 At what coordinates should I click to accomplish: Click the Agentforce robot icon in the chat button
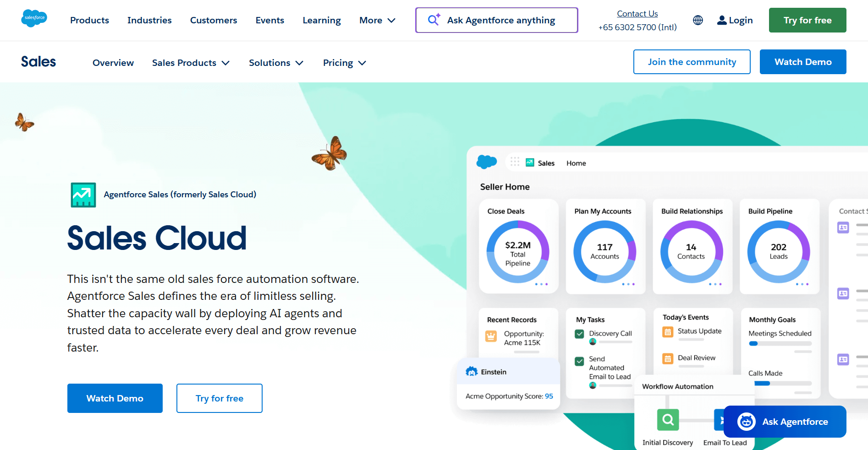pyautogui.click(x=746, y=422)
